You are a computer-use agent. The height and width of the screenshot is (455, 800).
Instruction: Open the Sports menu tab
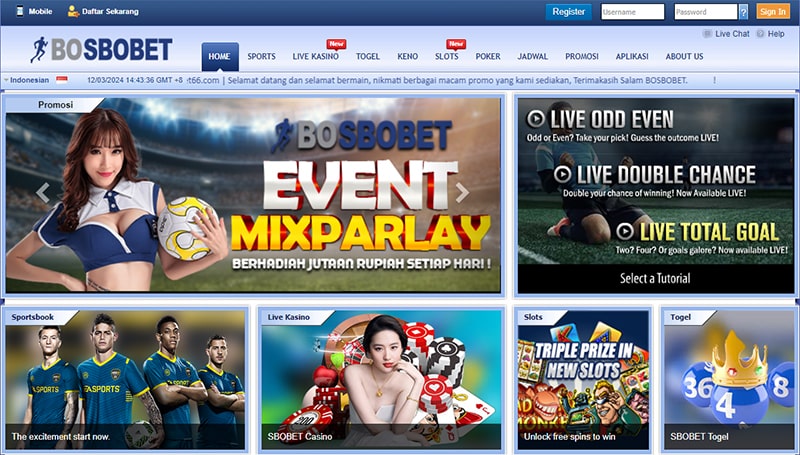pyautogui.click(x=261, y=57)
